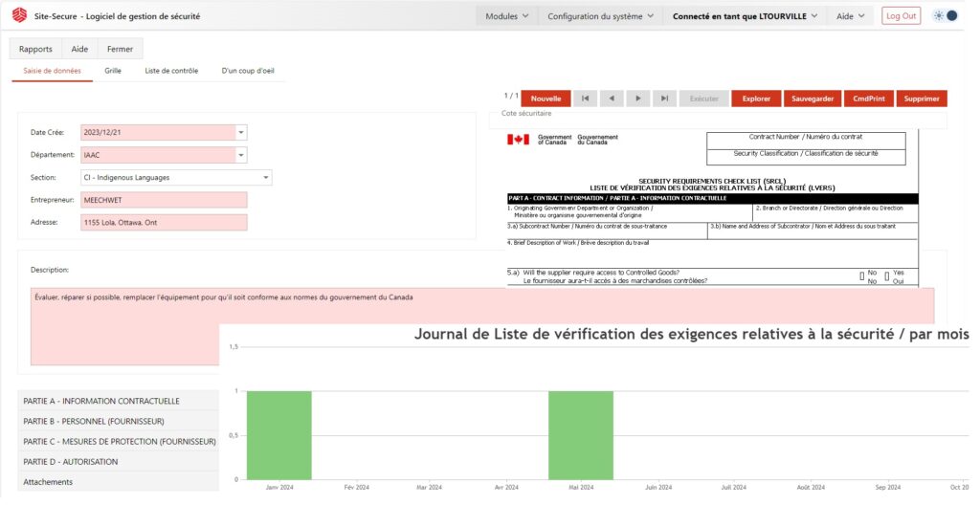Open the Aide menu beside Rapports
The height and width of the screenshot is (505, 980).
79,49
